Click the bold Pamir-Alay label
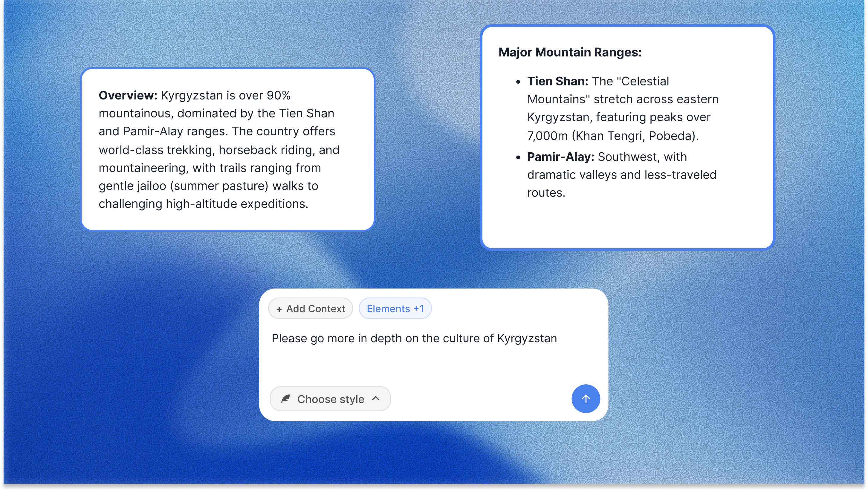868x491 pixels. click(560, 157)
